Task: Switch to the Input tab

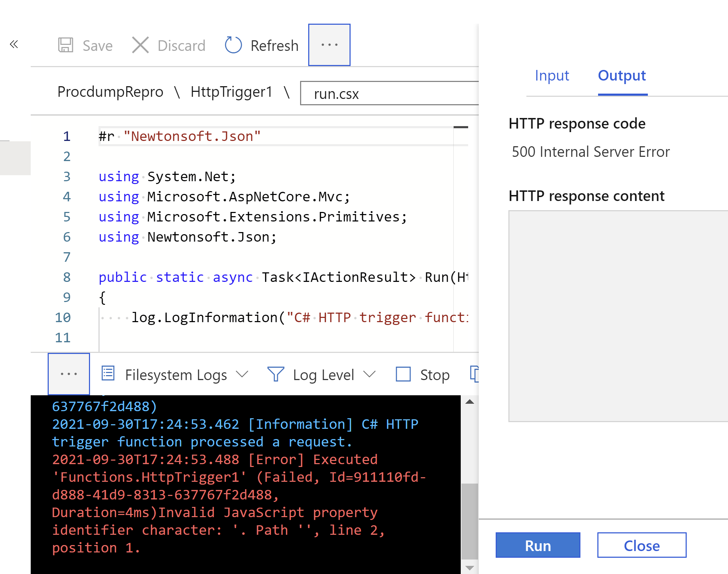Action: click(x=552, y=76)
